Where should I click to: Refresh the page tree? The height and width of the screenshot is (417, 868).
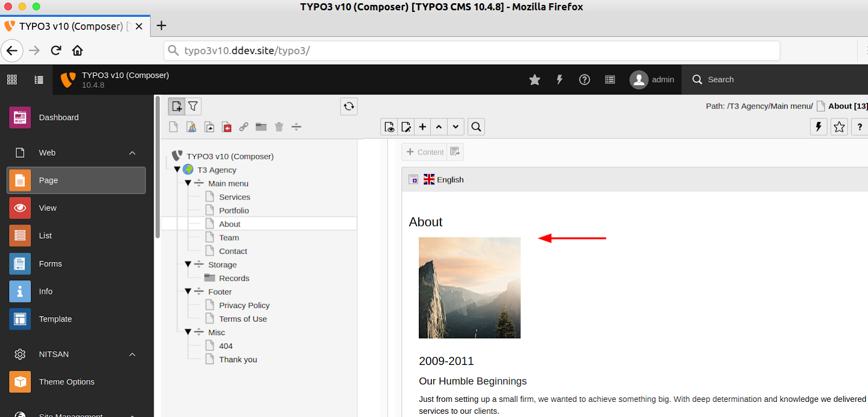tap(349, 106)
